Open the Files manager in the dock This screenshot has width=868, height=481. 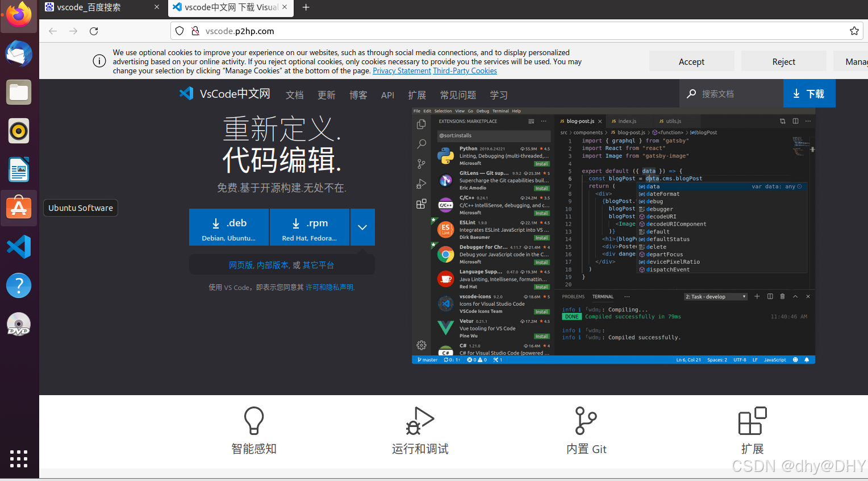19,92
